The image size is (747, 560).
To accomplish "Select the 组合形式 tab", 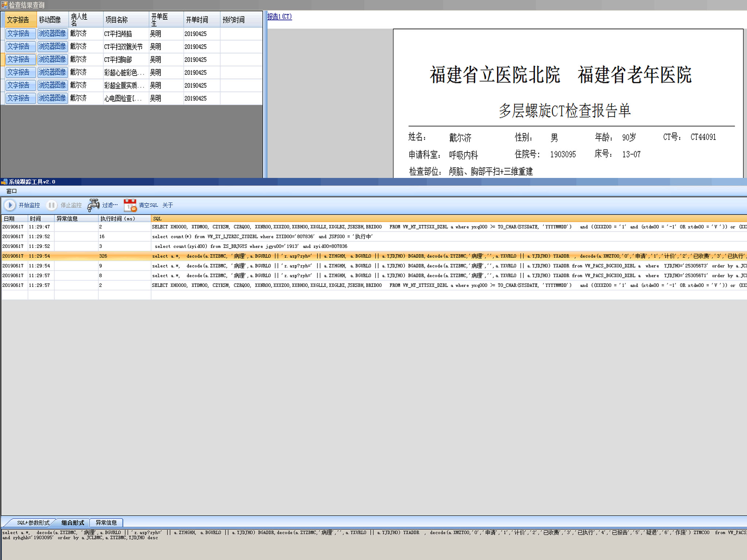I will tap(73, 522).
